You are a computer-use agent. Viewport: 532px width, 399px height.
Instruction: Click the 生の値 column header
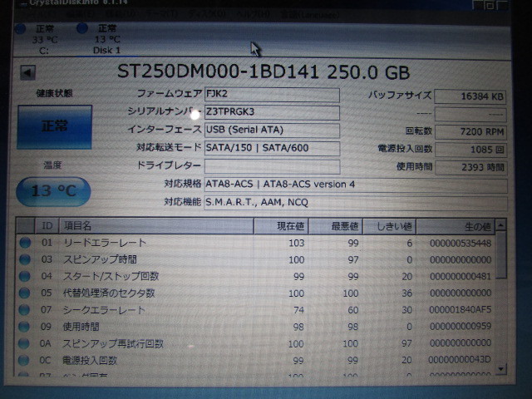click(456, 226)
